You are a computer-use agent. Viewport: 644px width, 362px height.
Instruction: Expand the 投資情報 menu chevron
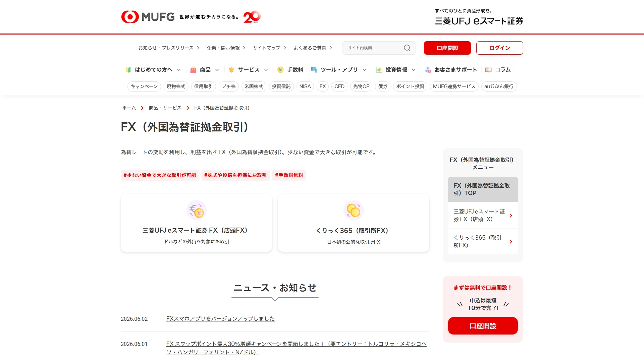(414, 70)
